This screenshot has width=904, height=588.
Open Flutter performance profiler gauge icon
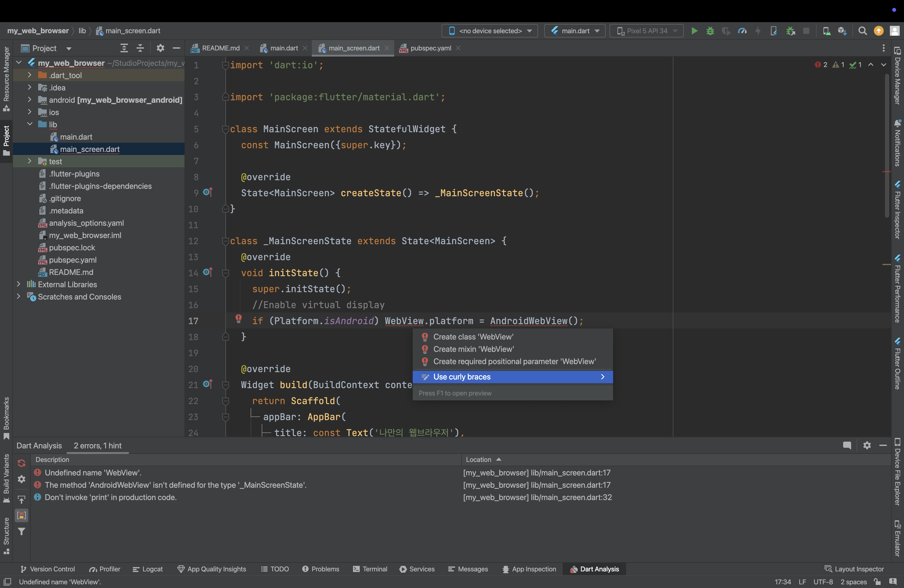click(x=742, y=31)
